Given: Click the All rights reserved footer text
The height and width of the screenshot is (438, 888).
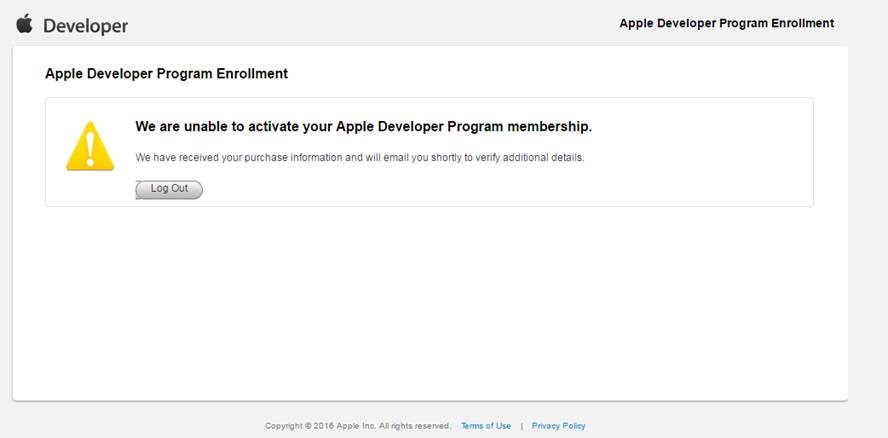Looking at the screenshot, I should pos(414,426).
